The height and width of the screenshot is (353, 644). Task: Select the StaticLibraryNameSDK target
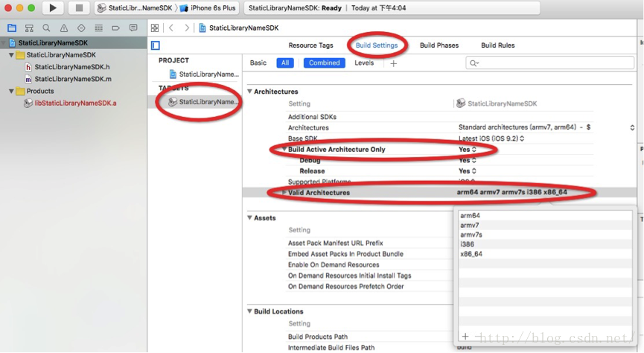(204, 102)
